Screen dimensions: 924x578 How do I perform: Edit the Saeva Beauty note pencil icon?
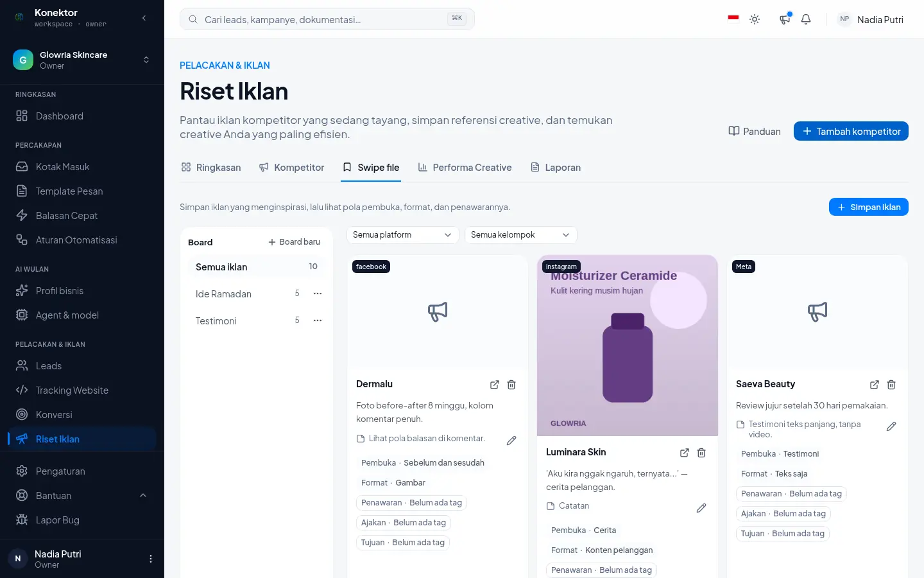click(891, 426)
